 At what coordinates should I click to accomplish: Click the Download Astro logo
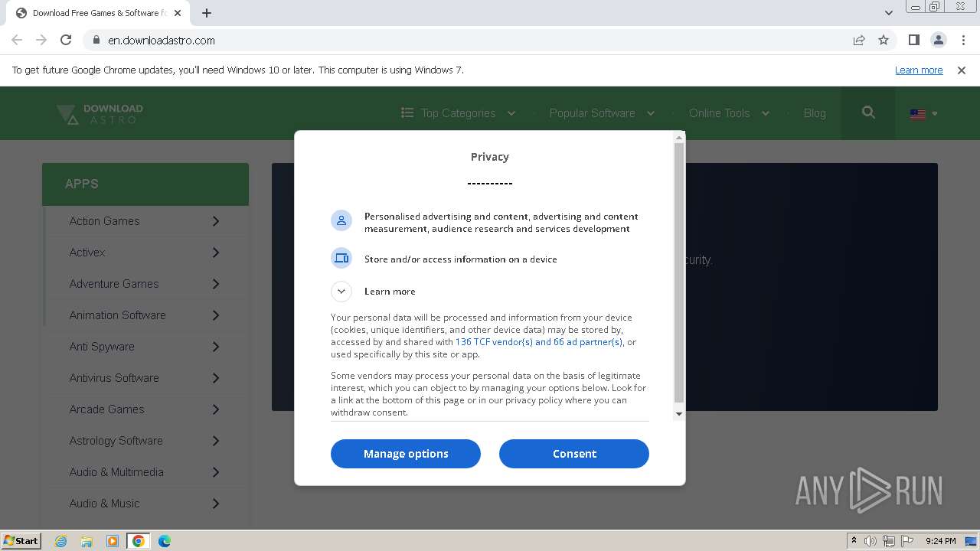pos(100,114)
